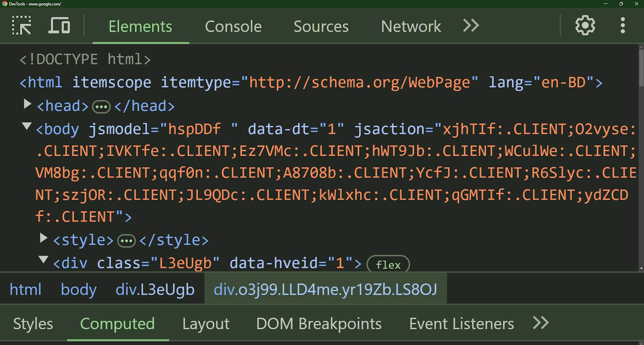The image size is (644, 345).
Task: Open the Network tab
Action: coord(411,27)
